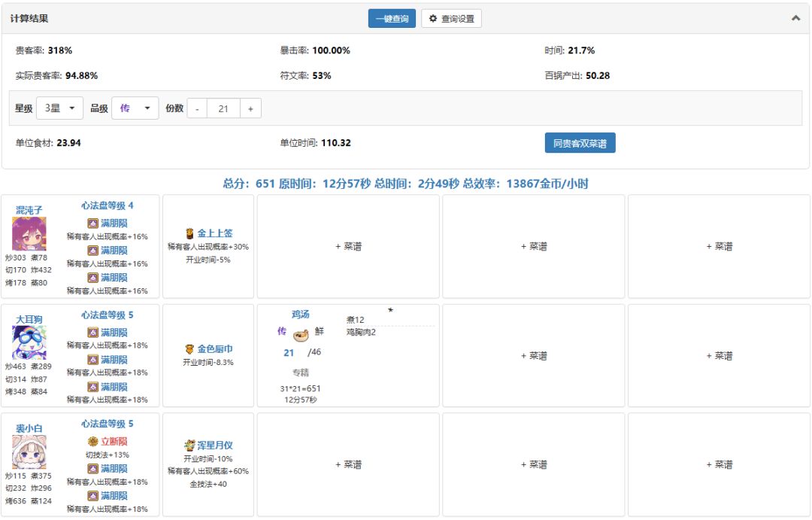Image resolution: width=812 pixels, height=520 pixels.
Task: Click the 单位时间 110.32 value
Action: [x=335, y=142]
